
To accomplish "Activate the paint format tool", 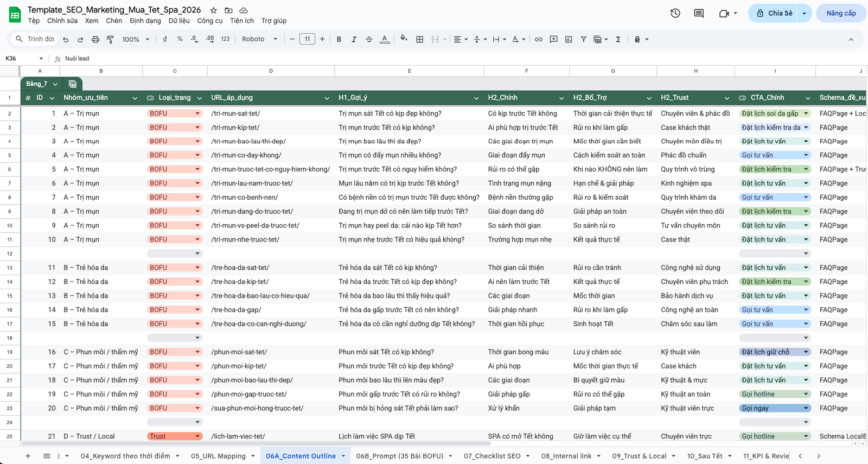I will pyautogui.click(x=110, y=39).
